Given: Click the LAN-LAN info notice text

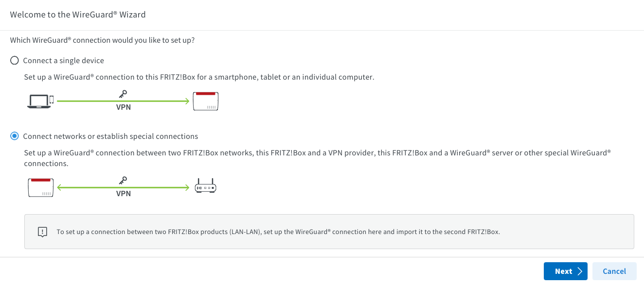Looking at the screenshot, I should point(278,232).
